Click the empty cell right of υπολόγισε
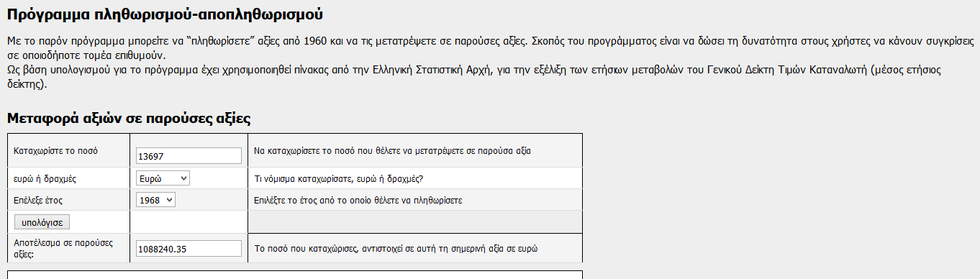The image size is (980, 279). coord(189,221)
